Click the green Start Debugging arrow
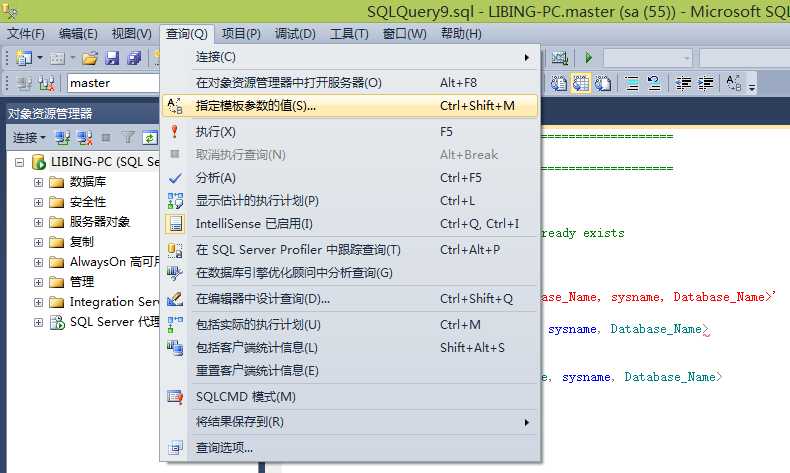The height and width of the screenshot is (473, 790). [x=588, y=58]
